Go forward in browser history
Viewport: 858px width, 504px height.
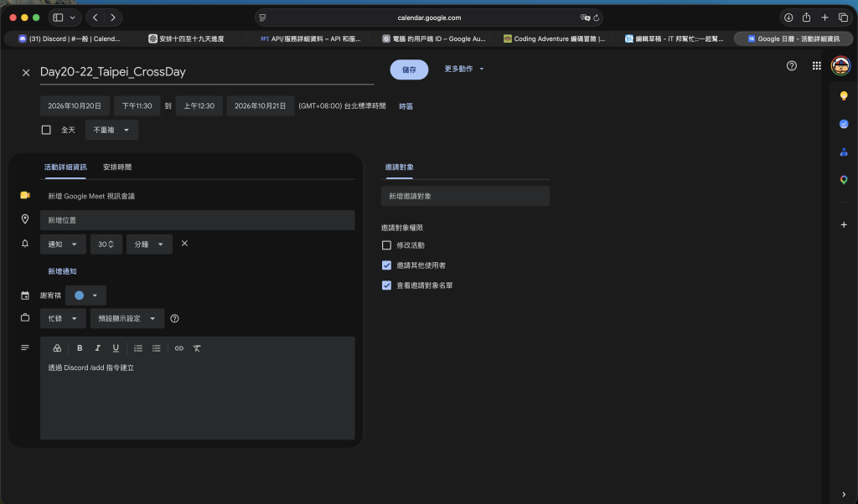pos(113,18)
